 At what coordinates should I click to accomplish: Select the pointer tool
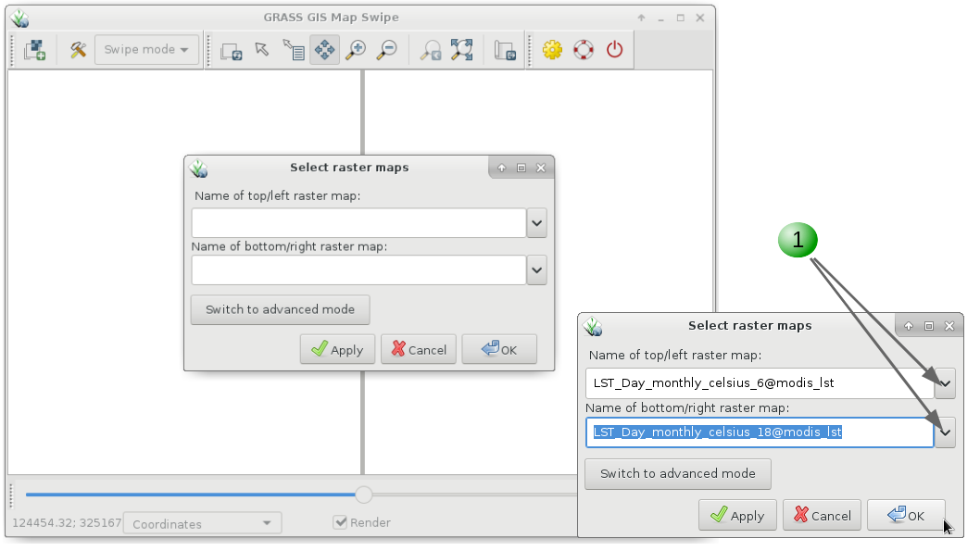tap(262, 49)
